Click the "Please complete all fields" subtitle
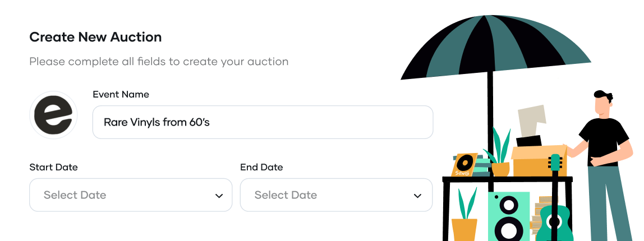Image resolution: width=644 pixels, height=241 pixels. (159, 62)
